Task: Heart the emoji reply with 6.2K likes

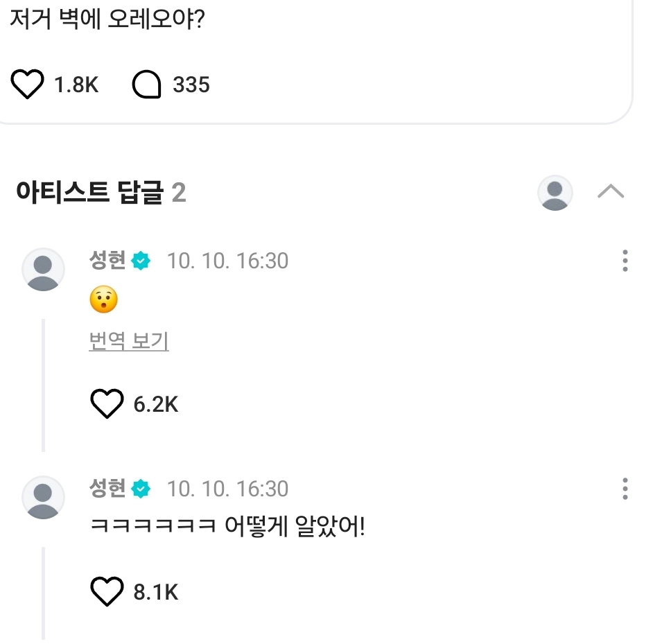Action: (107, 403)
